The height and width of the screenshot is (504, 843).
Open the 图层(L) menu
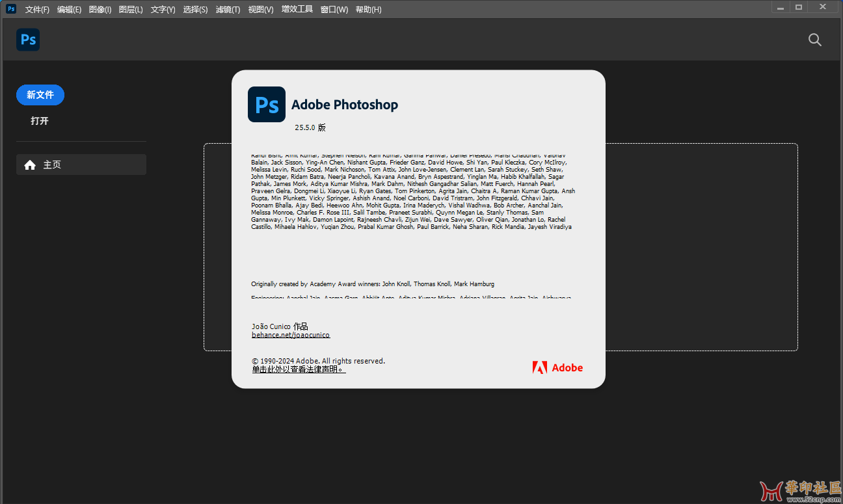coord(131,10)
